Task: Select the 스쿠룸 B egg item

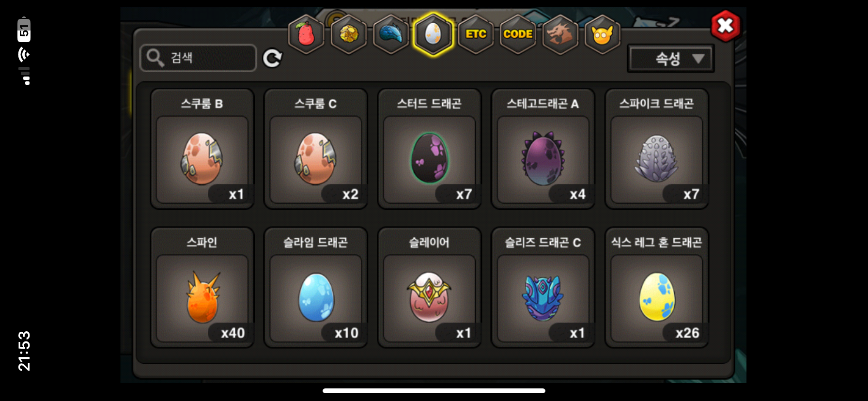Action: (202, 149)
